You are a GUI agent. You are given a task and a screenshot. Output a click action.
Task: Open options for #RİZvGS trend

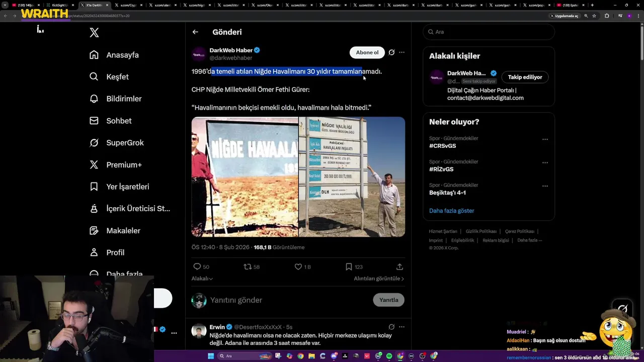pyautogui.click(x=545, y=163)
